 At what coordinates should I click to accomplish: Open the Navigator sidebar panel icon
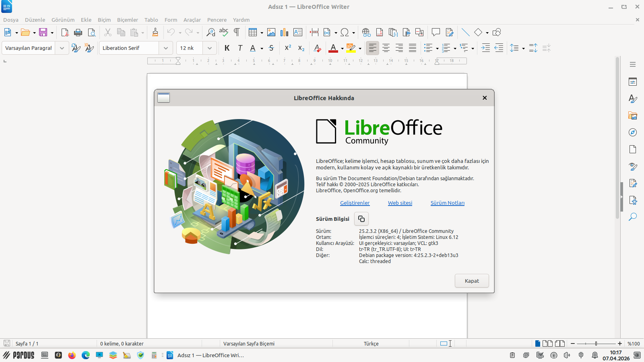pyautogui.click(x=633, y=132)
